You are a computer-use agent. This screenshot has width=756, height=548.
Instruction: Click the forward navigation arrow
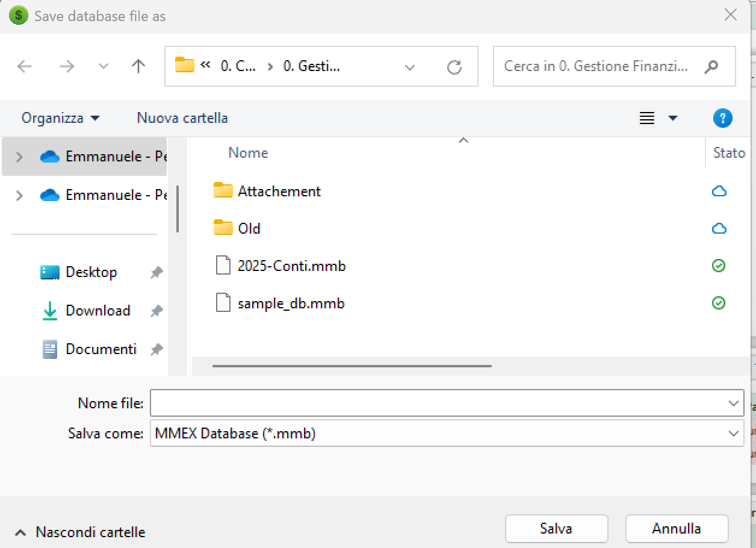click(x=66, y=66)
